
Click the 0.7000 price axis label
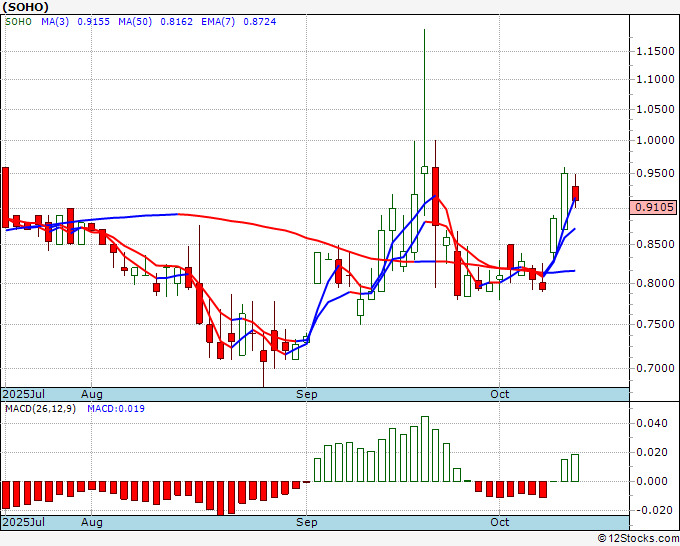tap(655, 368)
